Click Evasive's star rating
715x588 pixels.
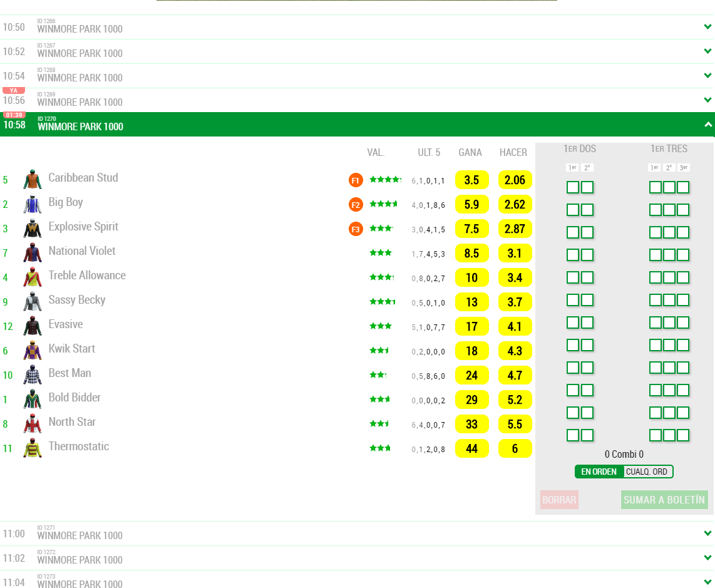point(381,326)
